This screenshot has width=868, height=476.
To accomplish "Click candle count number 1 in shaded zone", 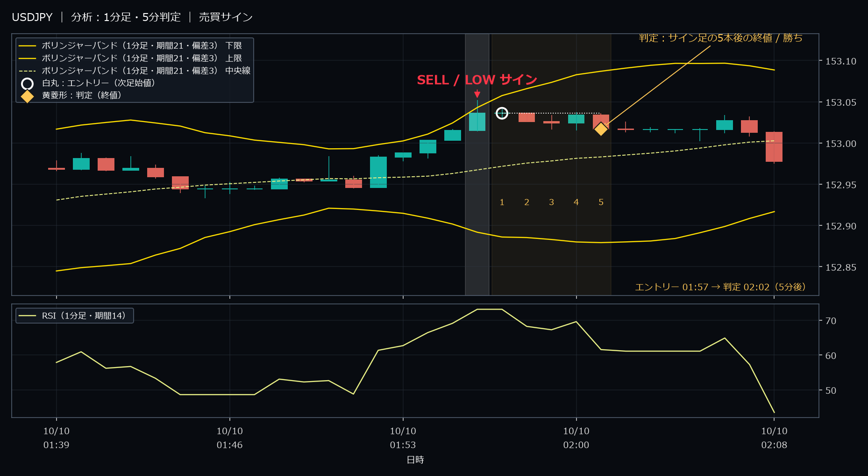I will (502, 202).
